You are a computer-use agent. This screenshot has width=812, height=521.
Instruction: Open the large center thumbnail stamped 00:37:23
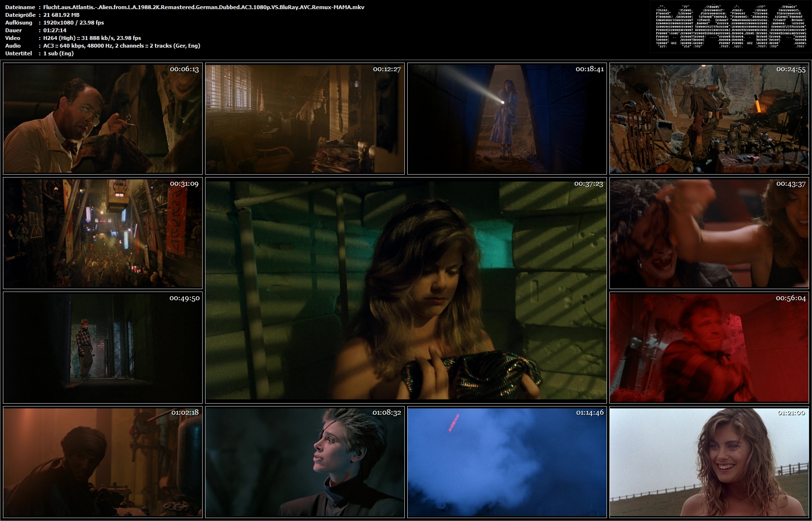[x=406, y=290]
